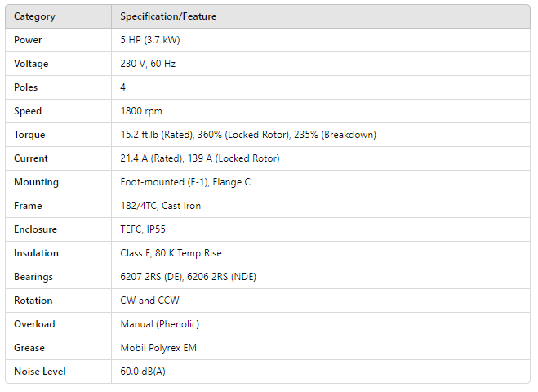Select the Current row label

[31, 158]
